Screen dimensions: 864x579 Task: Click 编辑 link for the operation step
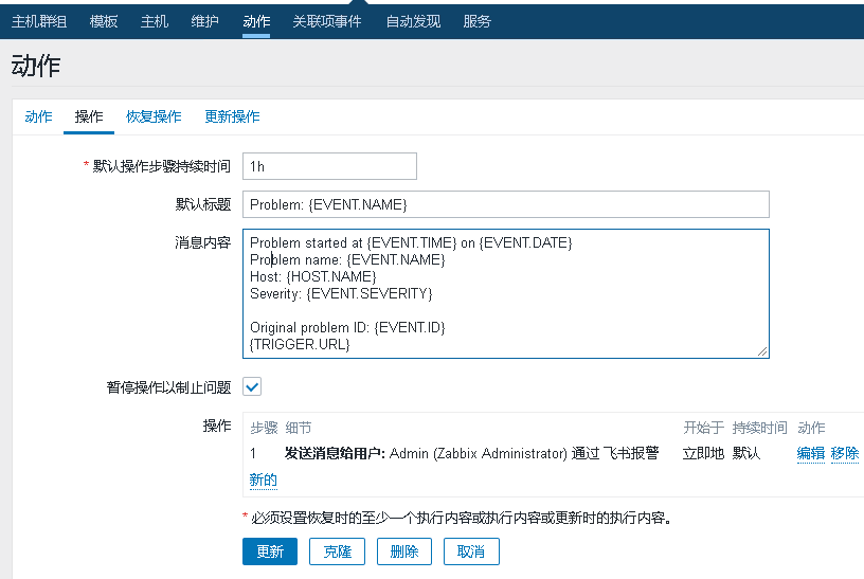coord(810,453)
